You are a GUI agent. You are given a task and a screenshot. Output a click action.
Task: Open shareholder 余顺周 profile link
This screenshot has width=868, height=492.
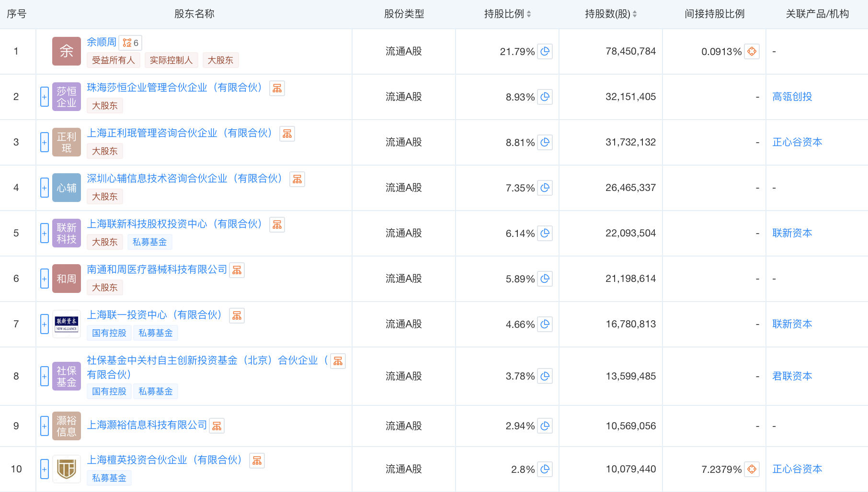[x=101, y=42]
